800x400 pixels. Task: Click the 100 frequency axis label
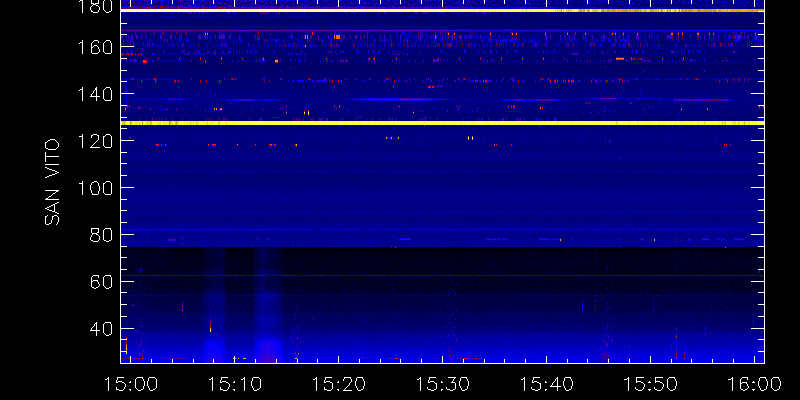[x=94, y=188]
